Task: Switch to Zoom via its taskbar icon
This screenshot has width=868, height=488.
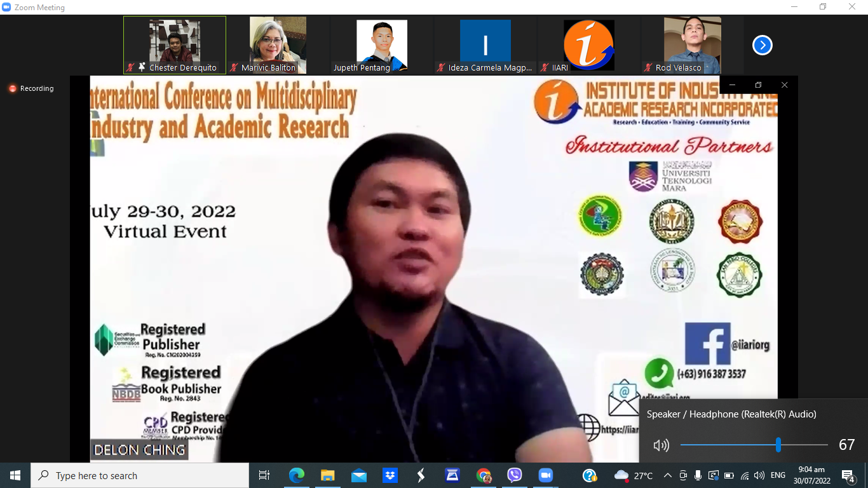Action: tap(546, 475)
